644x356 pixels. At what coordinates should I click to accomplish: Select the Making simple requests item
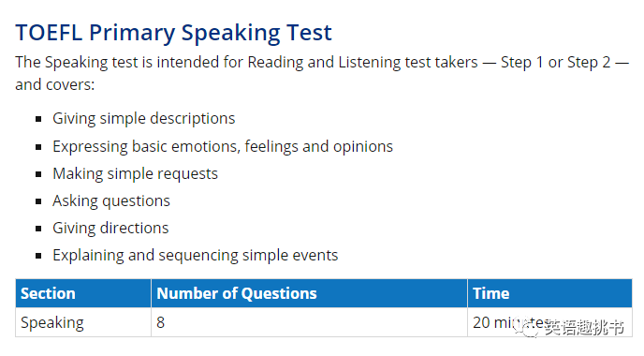pyautogui.click(x=135, y=173)
